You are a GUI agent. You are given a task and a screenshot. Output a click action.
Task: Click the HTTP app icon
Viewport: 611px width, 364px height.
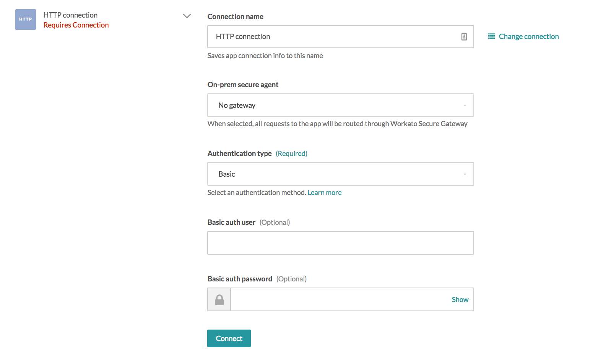(x=25, y=18)
